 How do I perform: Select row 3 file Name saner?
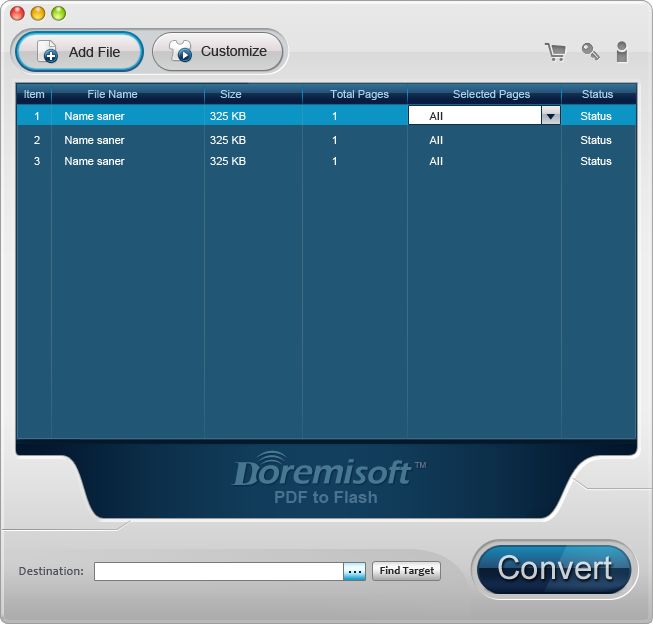click(95, 161)
